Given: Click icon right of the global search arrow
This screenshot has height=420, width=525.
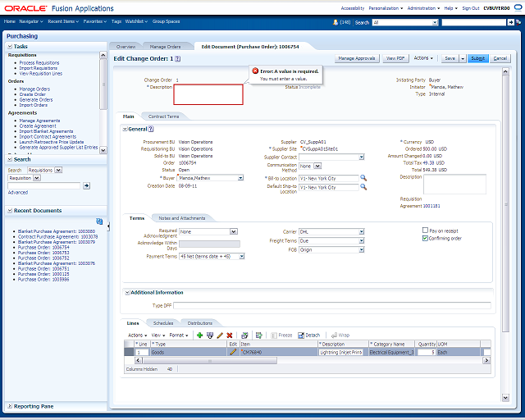Looking at the screenshot, I should (518, 22).
